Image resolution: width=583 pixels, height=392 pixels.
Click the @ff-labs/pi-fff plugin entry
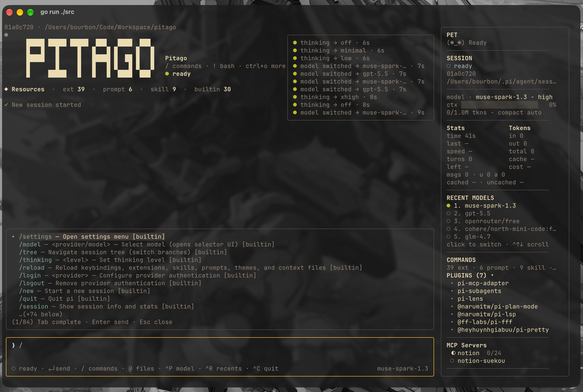coord(485,322)
